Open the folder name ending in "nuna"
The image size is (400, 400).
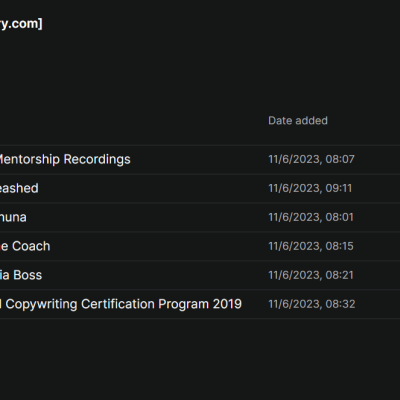(13, 217)
